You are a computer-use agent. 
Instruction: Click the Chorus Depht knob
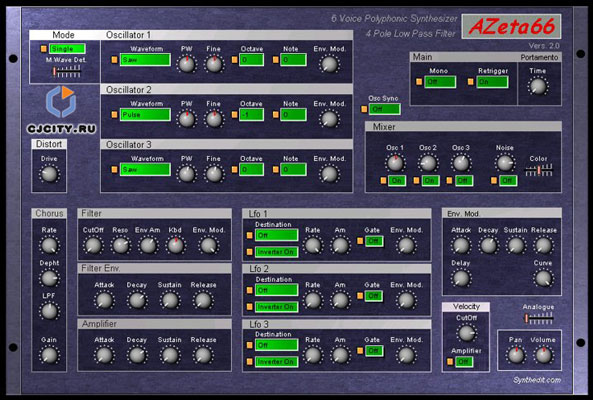coord(49,278)
